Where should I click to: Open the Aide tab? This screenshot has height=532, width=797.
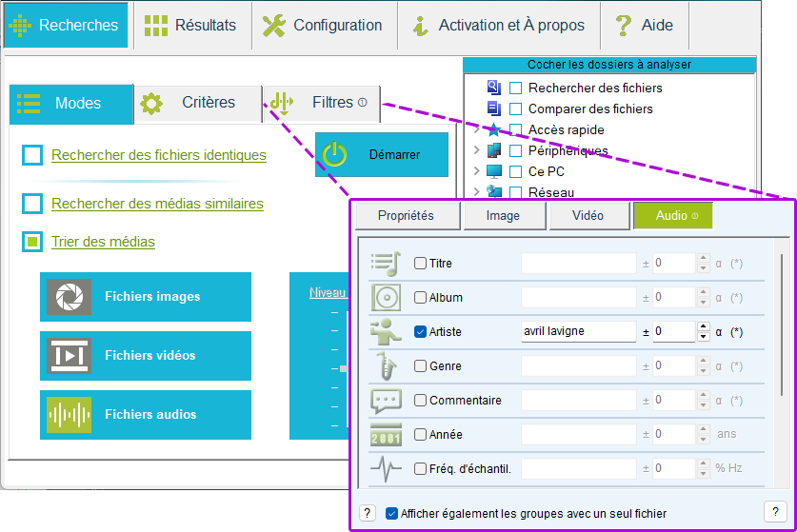tap(645, 26)
